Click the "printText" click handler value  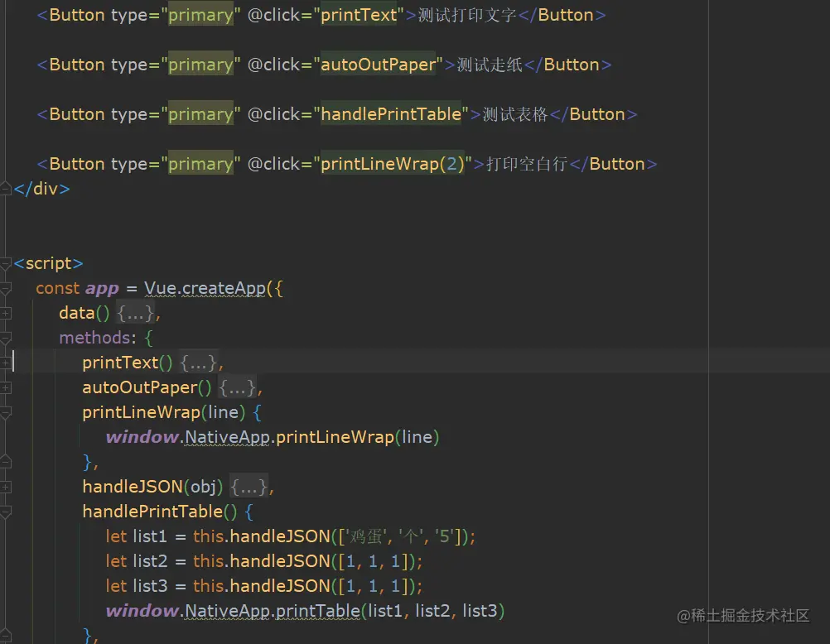(x=359, y=15)
